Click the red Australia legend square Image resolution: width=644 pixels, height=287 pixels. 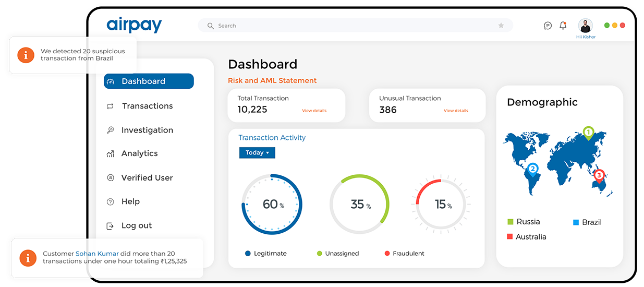click(510, 237)
